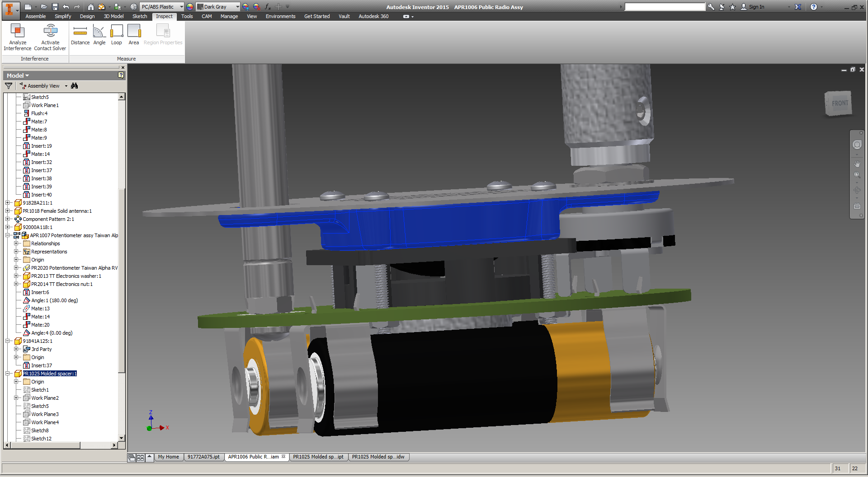Open the Environments ribbon tab
This screenshot has width=868, height=477.
(x=280, y=16)
